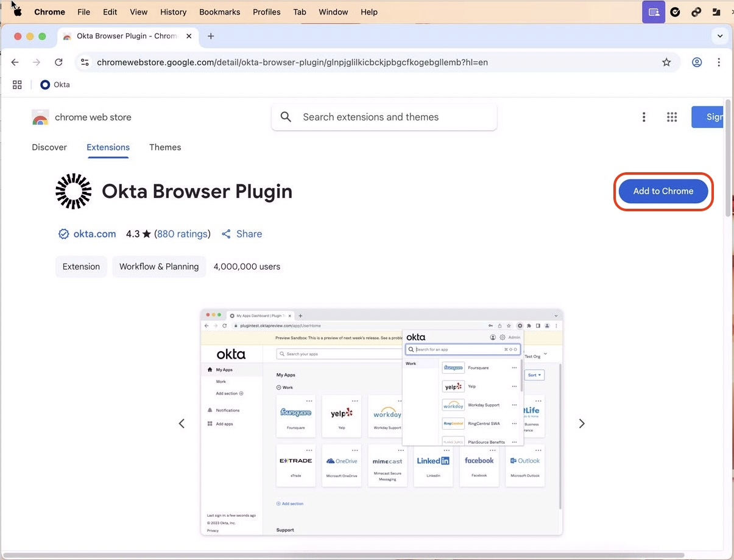Show next screenshot in carousel
Screen dimensions: 734x560
pyautogui.click(x=582, y=424)
